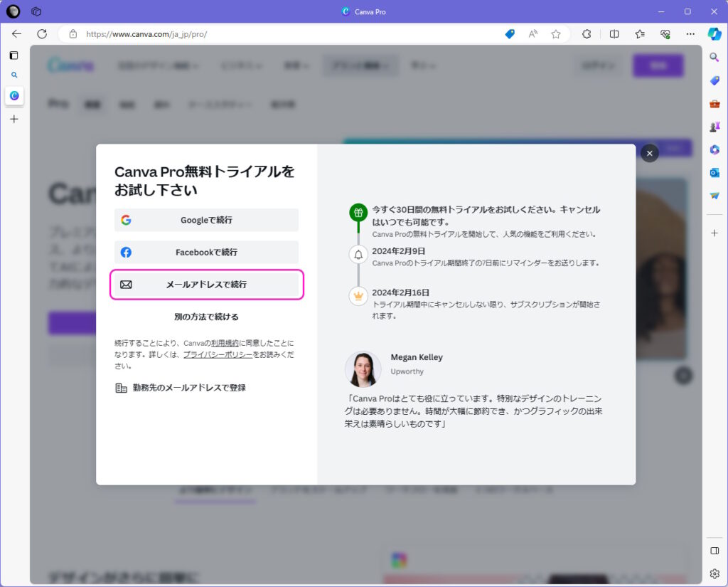The height and width of the screenshot is (587, 728).
Task: Open the Favorites list icon in toolbar
Action: (640, 34)
